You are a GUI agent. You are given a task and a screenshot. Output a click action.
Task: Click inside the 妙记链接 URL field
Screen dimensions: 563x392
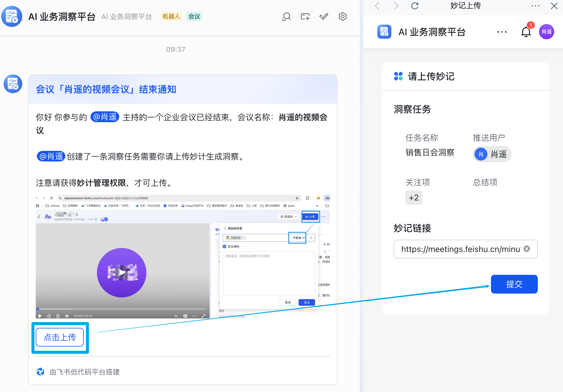[x=460, y=249]
